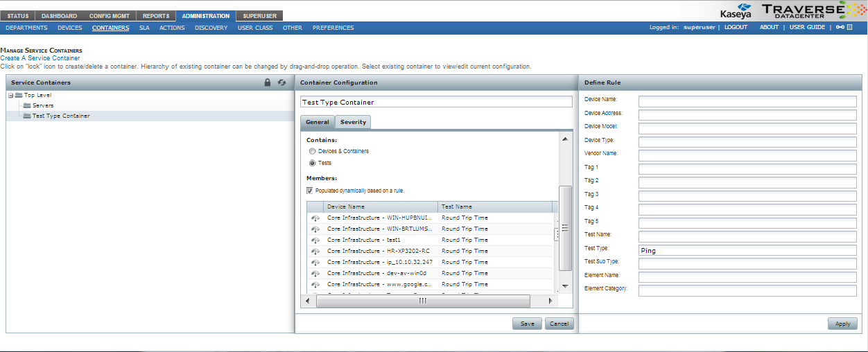Click the Servers folder icon in the tree

coord(27,105)
